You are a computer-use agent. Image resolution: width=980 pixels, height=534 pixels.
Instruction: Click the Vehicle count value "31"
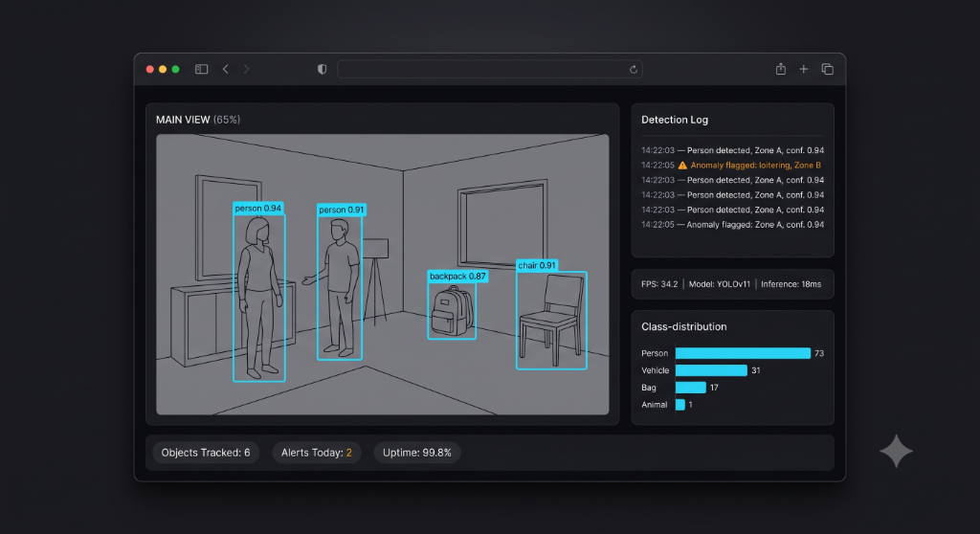pos(756,370)
